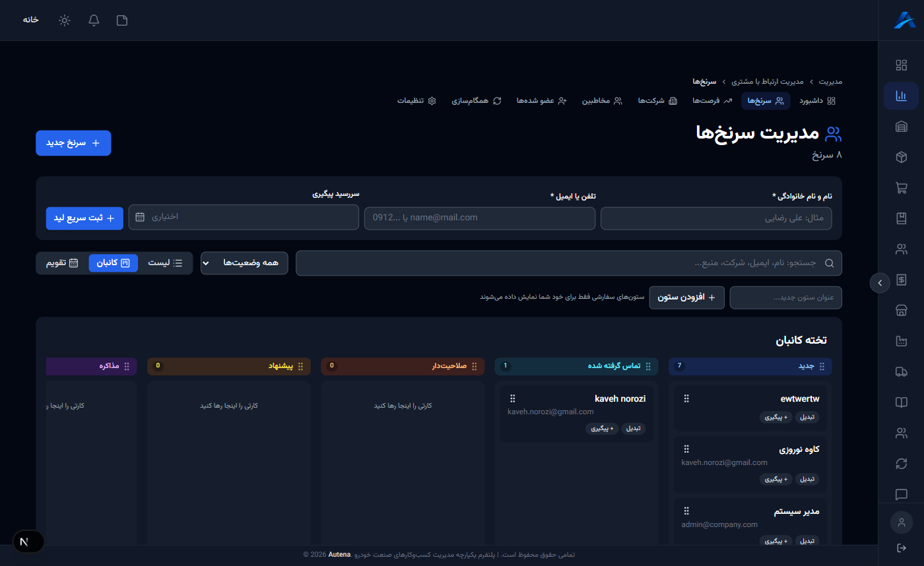Open the user profile avatar in the sidebar
This screenshot has height=566, width=924.
coord(901,522)
